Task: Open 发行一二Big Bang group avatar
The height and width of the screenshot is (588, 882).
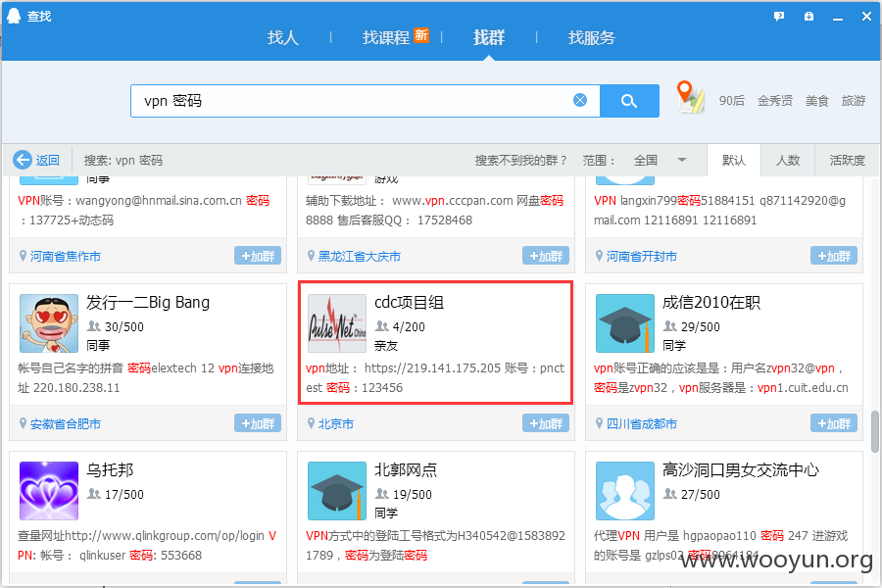Action: click(49, 323)
